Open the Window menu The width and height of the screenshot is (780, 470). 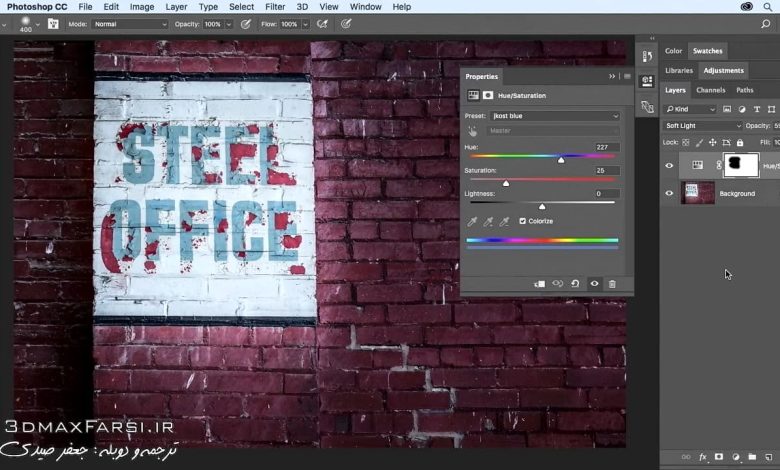[365, 6]
